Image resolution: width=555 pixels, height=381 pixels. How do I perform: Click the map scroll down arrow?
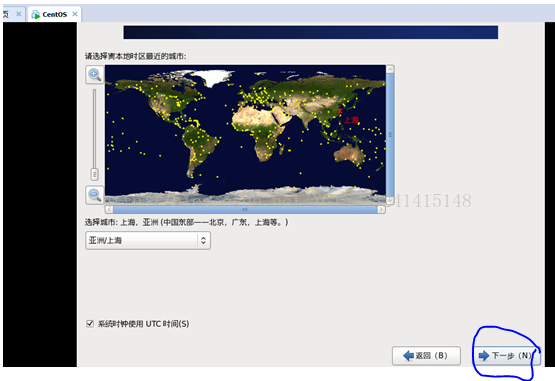(390, 200)
